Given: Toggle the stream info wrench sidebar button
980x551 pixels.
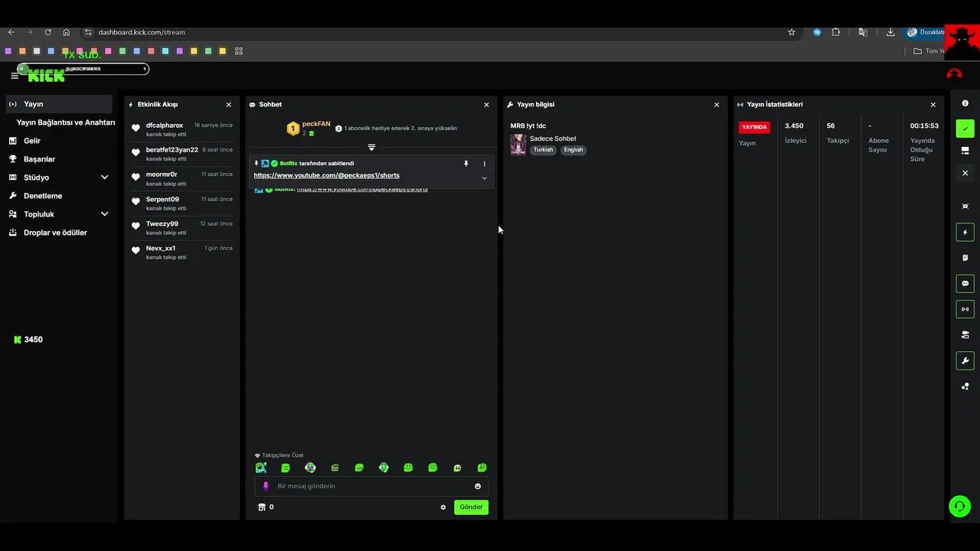Looking at the screenshot, I should coord(965,360).
